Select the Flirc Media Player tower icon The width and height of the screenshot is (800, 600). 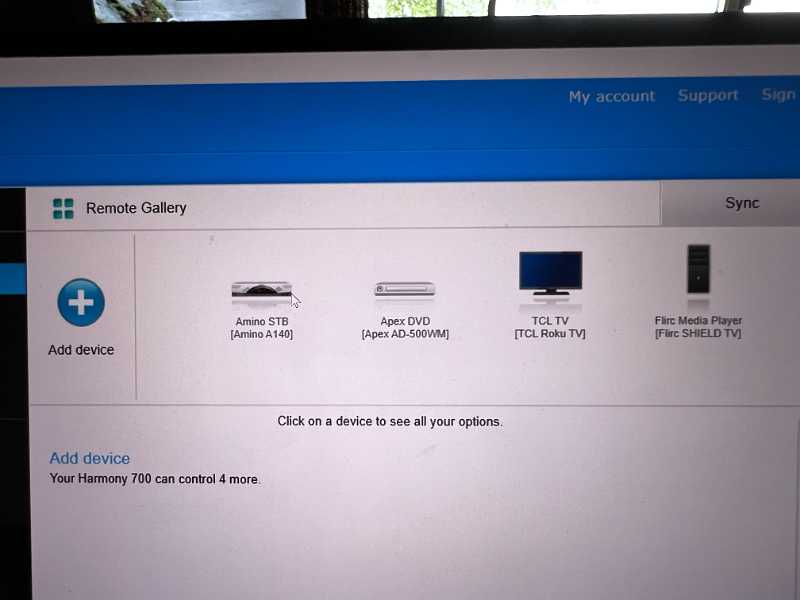pyautogui.click(x=698, y=270)
